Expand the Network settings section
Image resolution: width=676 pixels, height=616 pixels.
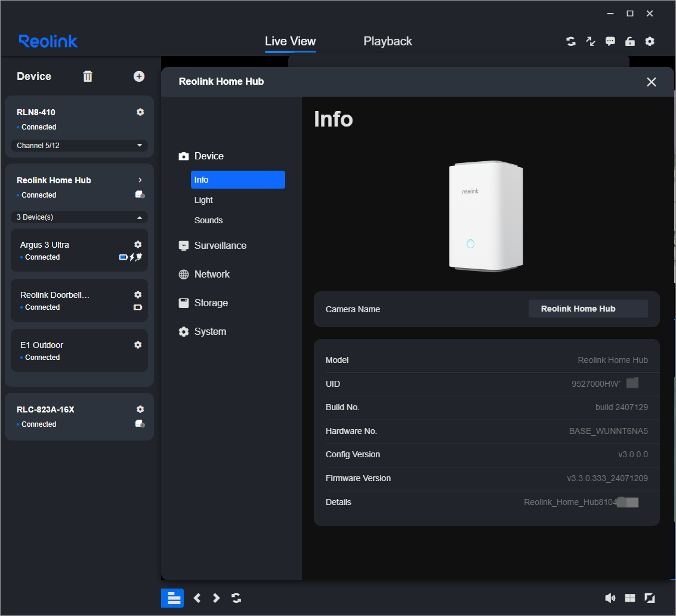(204, 275)
